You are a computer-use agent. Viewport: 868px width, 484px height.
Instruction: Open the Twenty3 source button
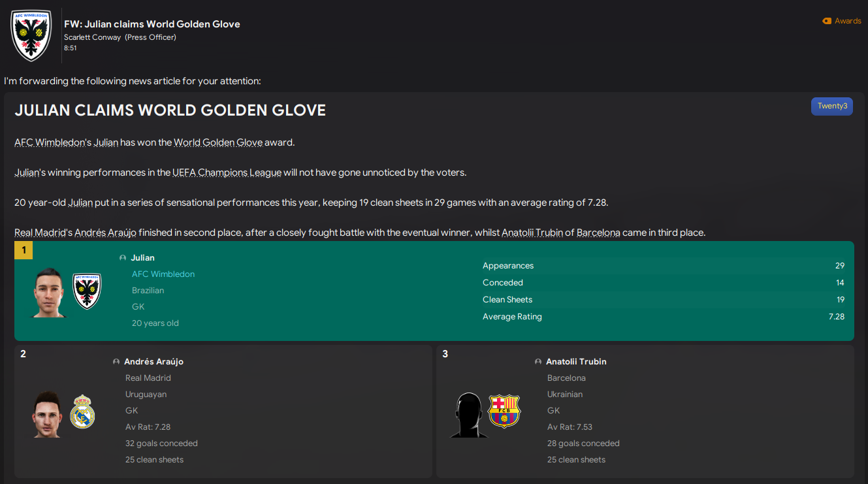click(831, 106)
